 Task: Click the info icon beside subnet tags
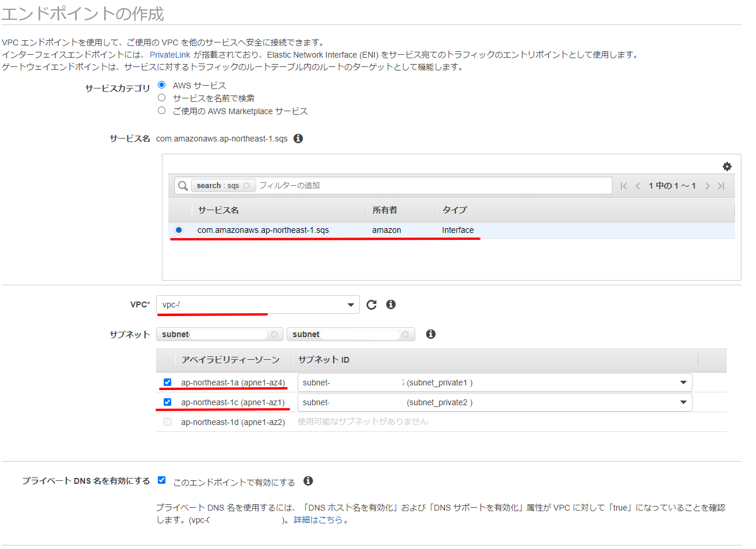click(x=430, y=334)
